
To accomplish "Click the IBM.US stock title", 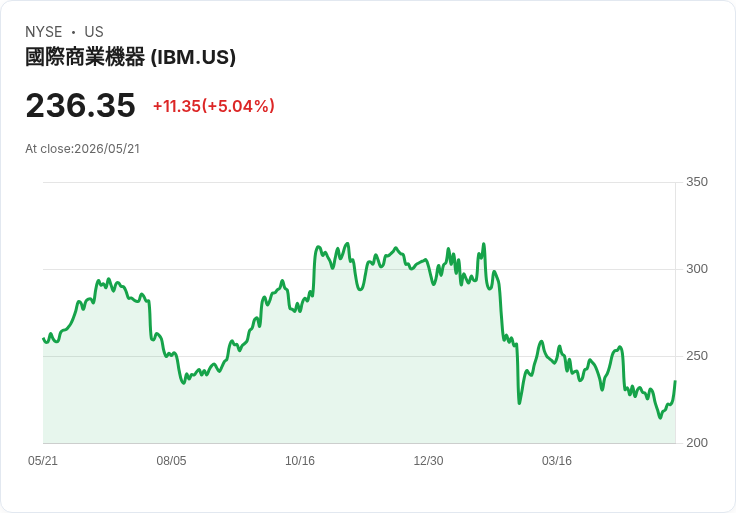I will coord(130,57).
